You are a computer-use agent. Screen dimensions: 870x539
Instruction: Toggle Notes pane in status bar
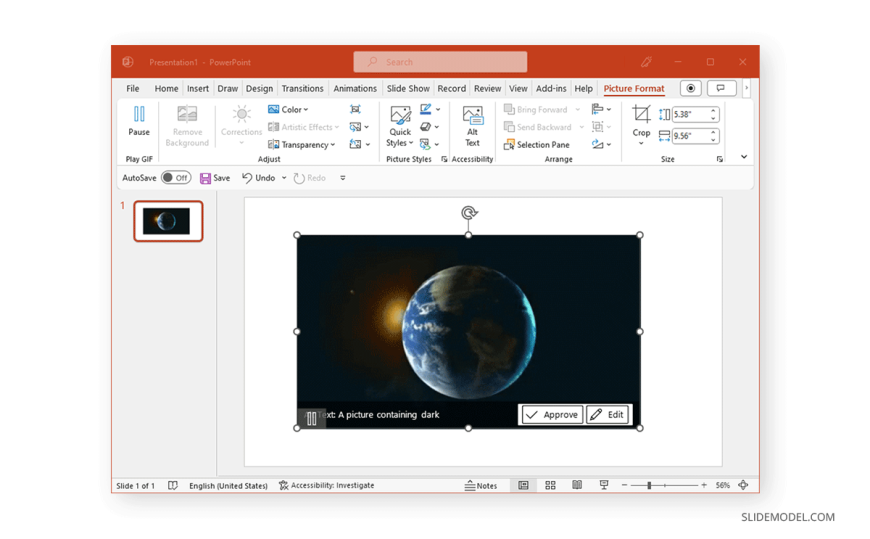(480, 485)
